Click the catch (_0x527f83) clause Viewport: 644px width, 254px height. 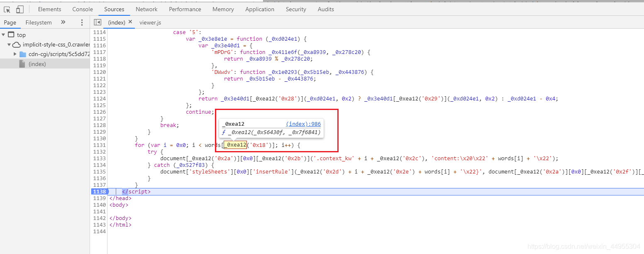tap(184, 165)
